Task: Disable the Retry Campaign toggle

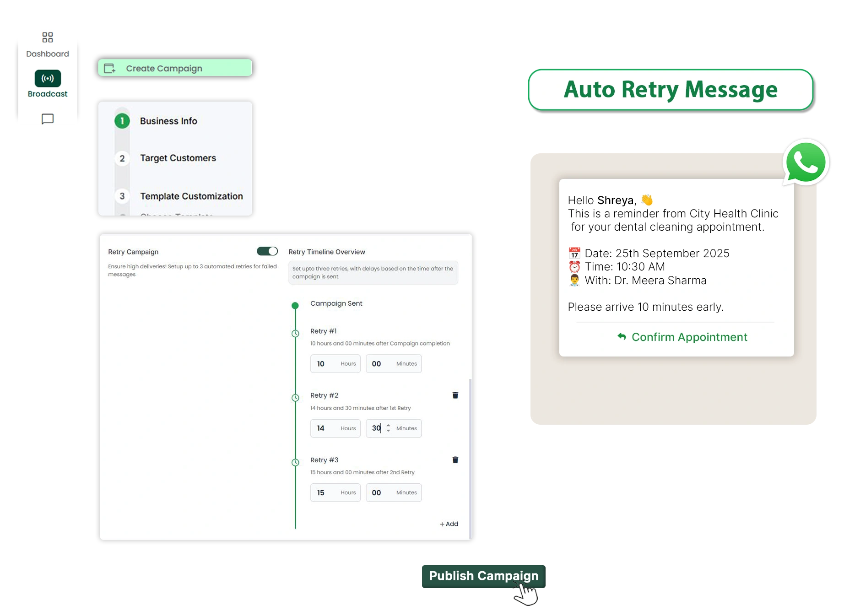Action: pyautogui.click(x=268, y=251)
